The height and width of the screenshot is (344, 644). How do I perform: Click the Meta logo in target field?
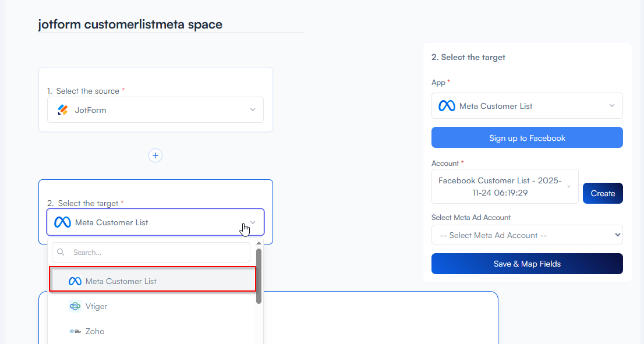coord(62,222)
